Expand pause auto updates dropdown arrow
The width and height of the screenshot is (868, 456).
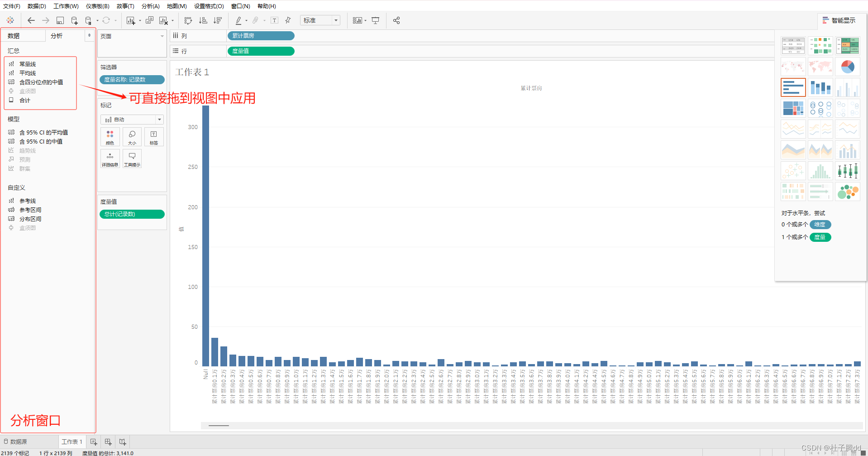(x=97, y=20)
